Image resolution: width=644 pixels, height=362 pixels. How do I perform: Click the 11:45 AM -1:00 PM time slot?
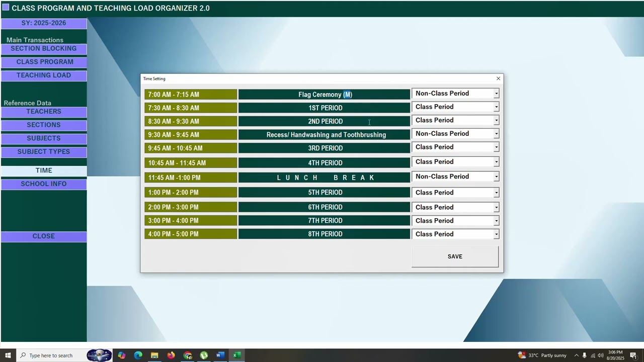191,177
